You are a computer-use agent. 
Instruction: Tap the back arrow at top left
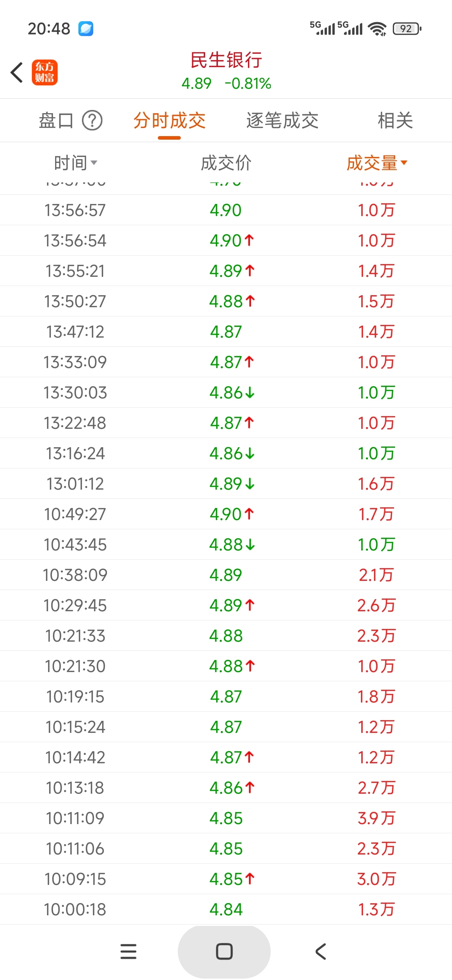pos(17,72)
